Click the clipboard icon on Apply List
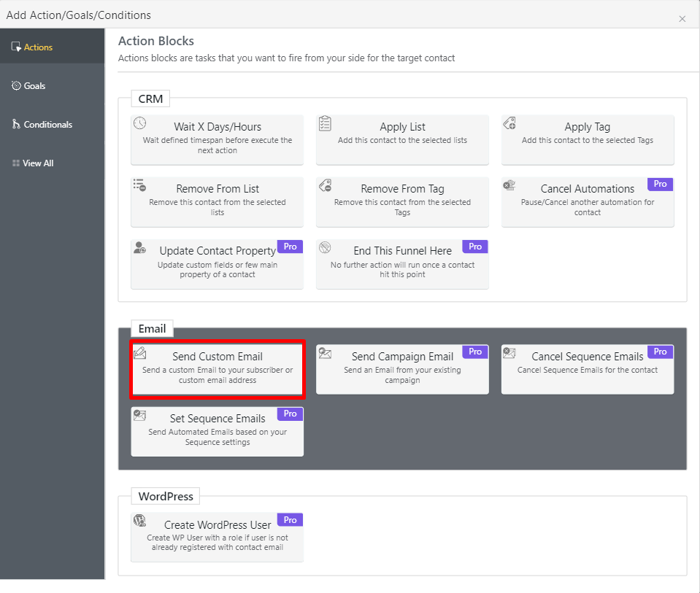Screen dimensions: 700x593 click(x=326, y=123)
